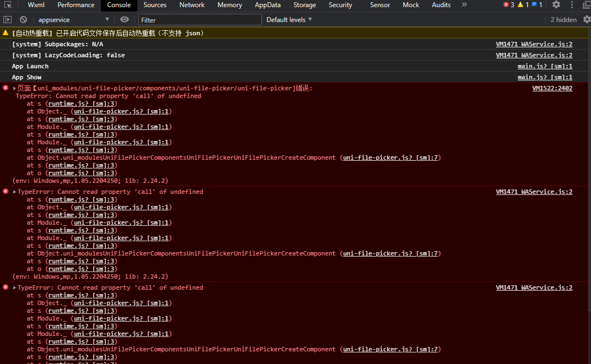Expand the second TypeError stack trace
This screenshot has width=591, height=364.
click(14, 191)
